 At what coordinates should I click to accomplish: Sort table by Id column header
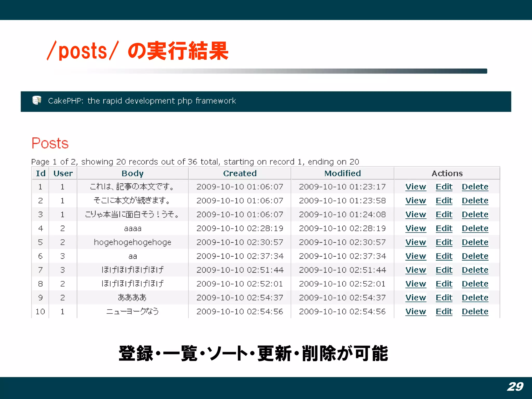[41, 173]
